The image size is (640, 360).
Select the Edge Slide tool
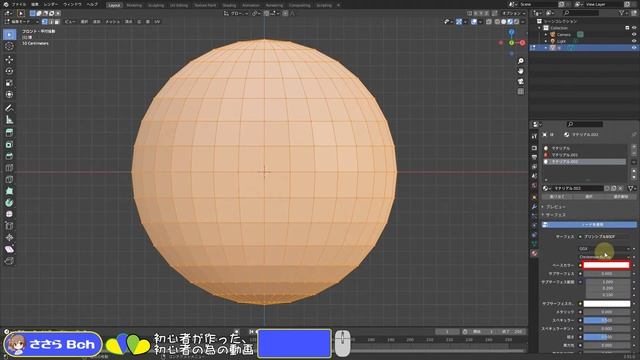pyautogui.click(x=9, y=226)
